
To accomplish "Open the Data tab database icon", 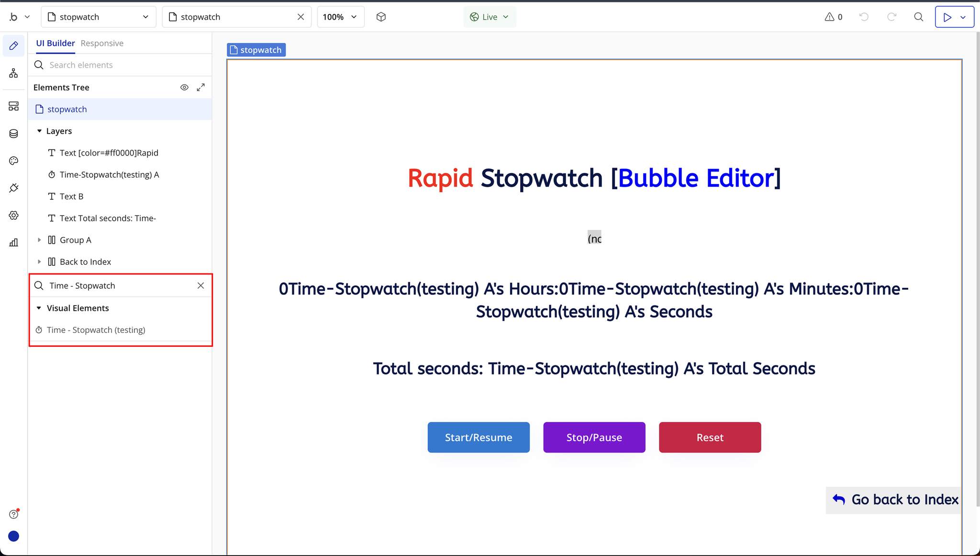I will (13, 134).
